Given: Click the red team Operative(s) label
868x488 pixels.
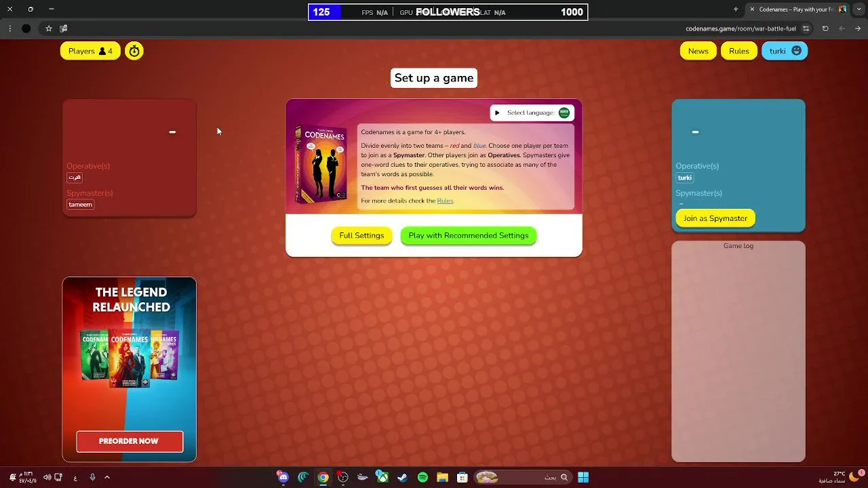Looking at the screenshot, I should coord(88,166).
